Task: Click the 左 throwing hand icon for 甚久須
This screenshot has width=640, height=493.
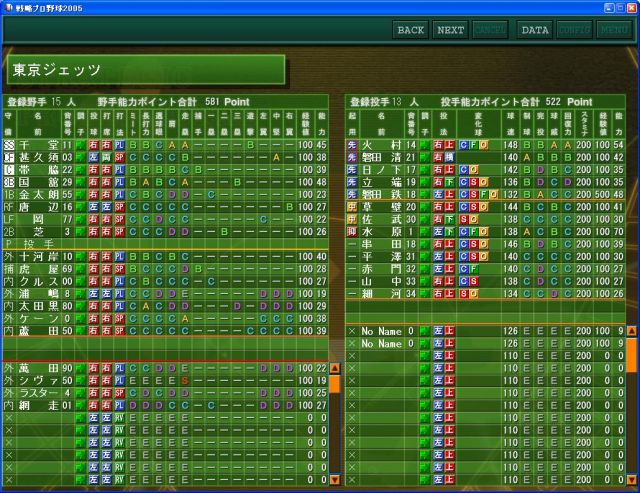Action: 93,157
